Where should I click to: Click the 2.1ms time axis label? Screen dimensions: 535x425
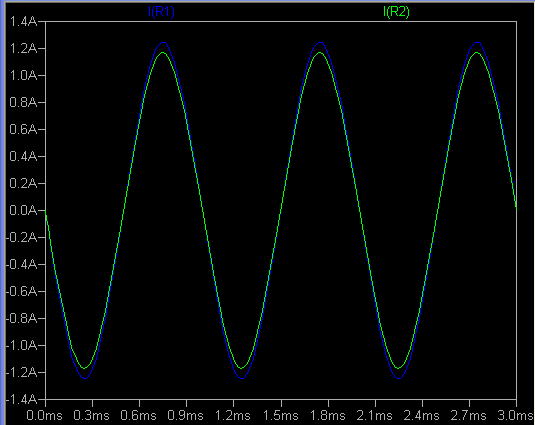375,415
